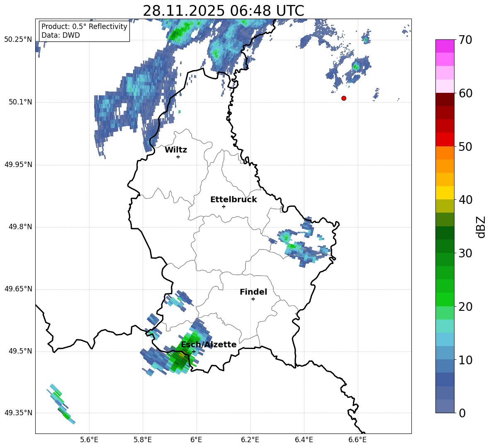Click the 40 value on colorbar

coord(465,200)
